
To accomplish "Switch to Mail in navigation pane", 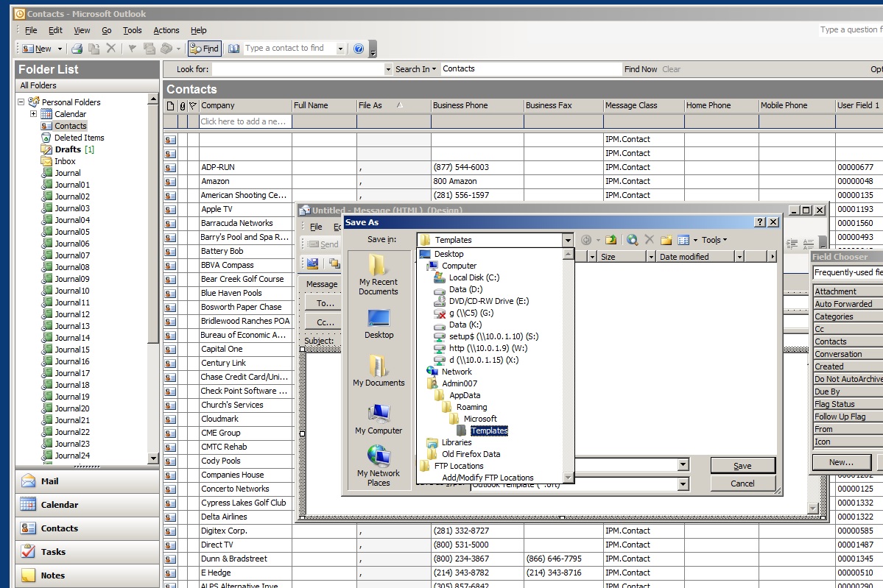I will 88,481.
